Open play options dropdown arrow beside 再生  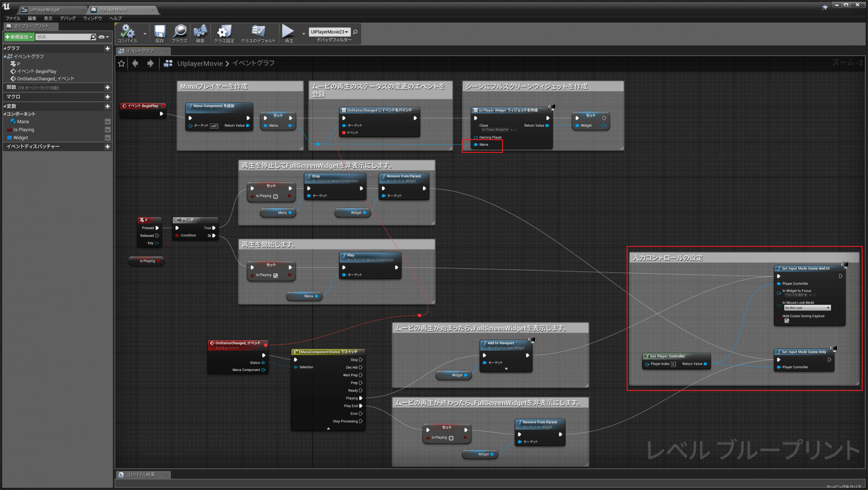click(303, 34)
